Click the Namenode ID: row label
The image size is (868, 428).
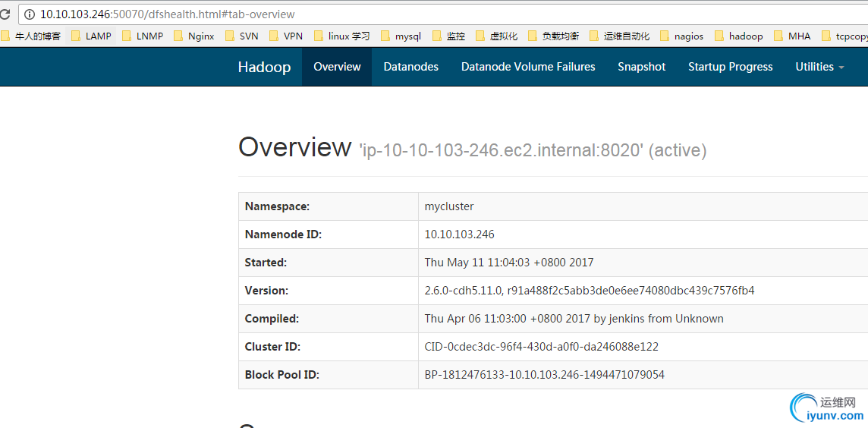pos(283,234)
